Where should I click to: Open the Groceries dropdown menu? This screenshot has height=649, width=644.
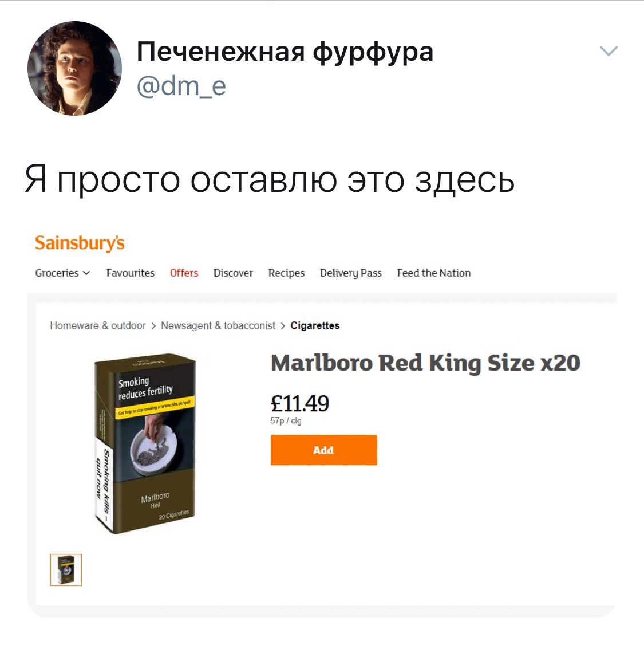click(62, 273)
